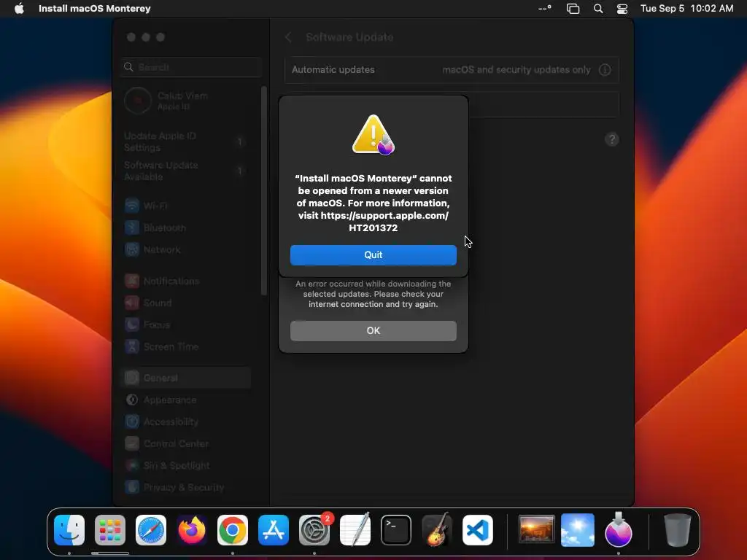
Task: Open the Trash from the Dock
Action: click(677, 530)
